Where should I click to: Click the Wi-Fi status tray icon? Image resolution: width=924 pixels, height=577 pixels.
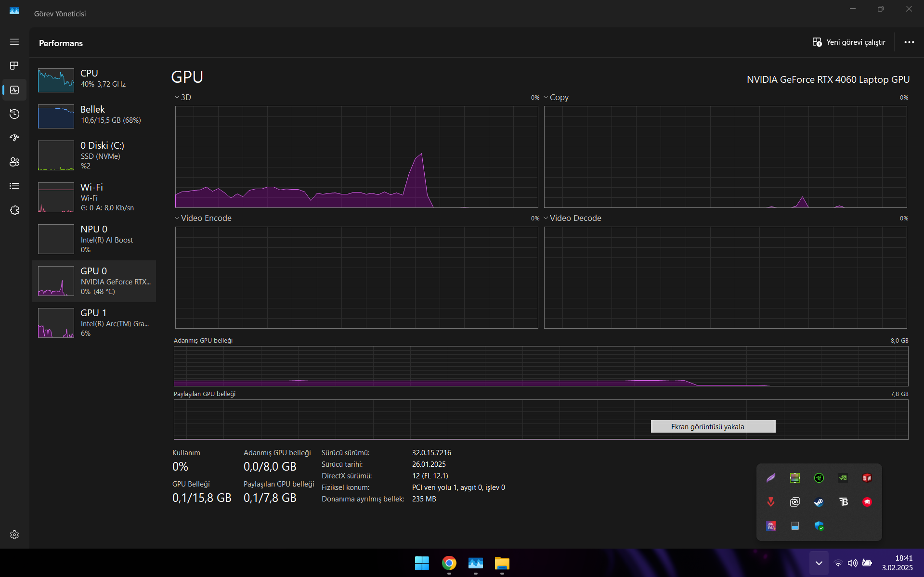(x=838, y=563)
